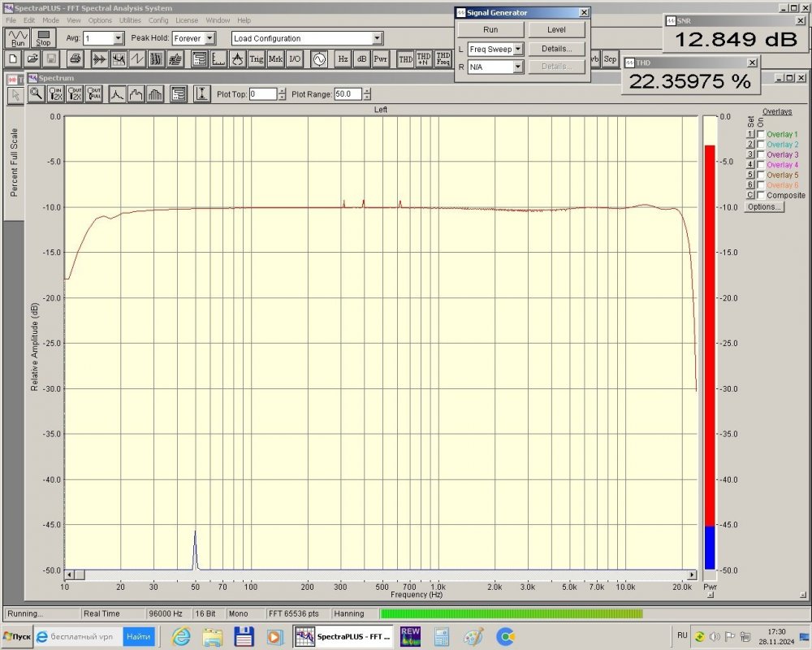Enable the Overlay 1 checkbox
This screenshot has height=650, width=812.
click(x=761, y=134)
